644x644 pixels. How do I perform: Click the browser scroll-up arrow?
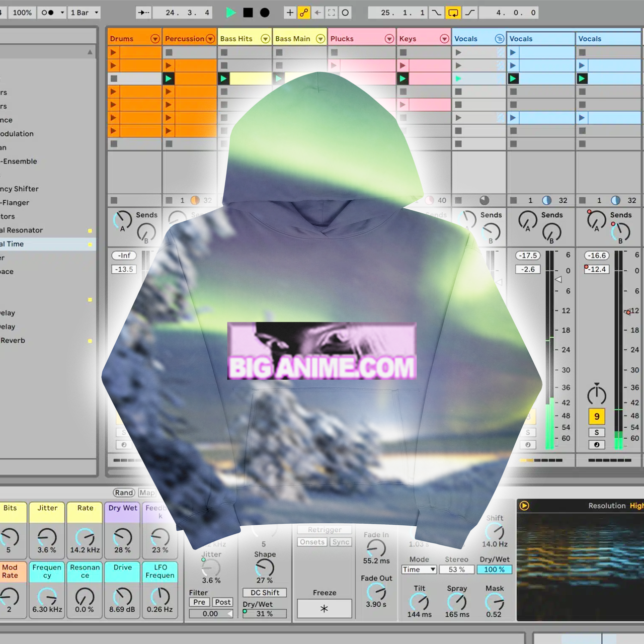(x=90, y=52)
